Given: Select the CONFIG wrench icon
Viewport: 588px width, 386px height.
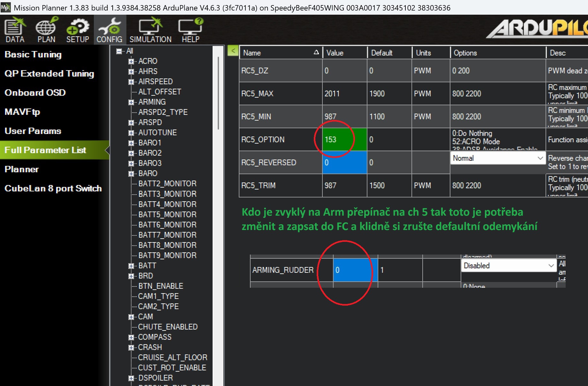Looking at the screenshot, I should pyautogui.click(x=109, y=30).
